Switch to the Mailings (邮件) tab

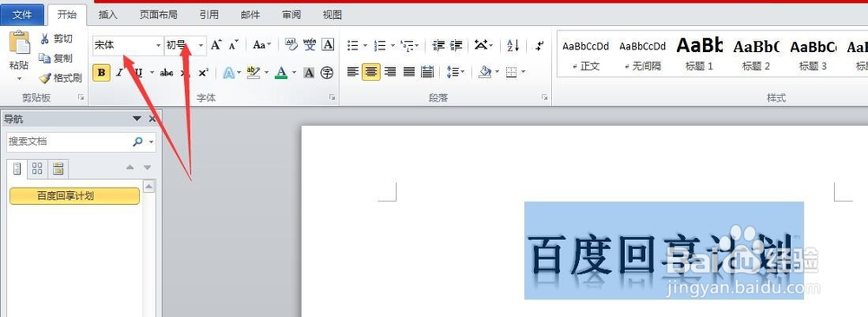point(250,15)
